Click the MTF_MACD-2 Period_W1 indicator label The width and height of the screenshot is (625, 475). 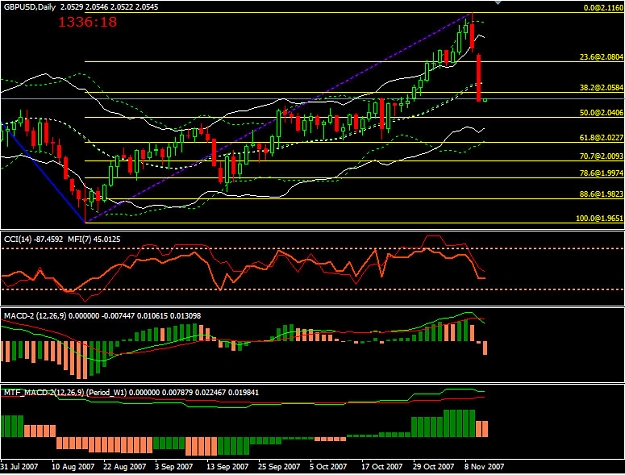pyautogui.click(x=131, y=393)
